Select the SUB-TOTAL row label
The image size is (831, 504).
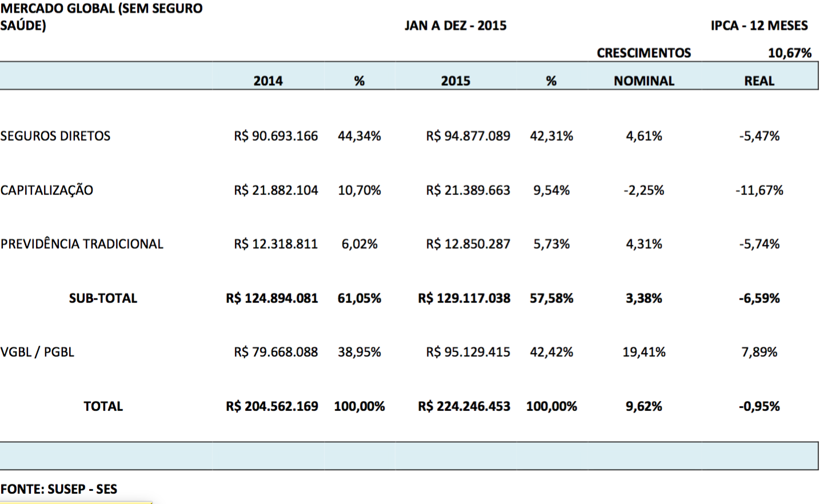pos(103,298)
